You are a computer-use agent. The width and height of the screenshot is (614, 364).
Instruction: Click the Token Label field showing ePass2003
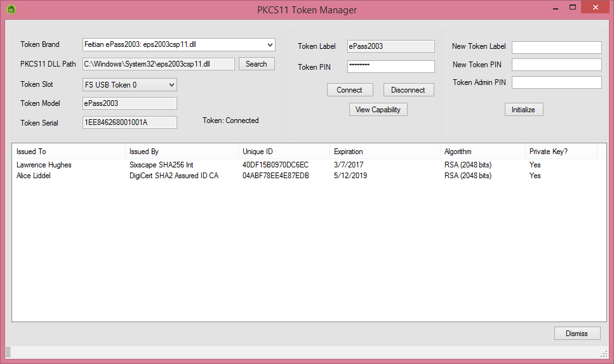(390, 46)
